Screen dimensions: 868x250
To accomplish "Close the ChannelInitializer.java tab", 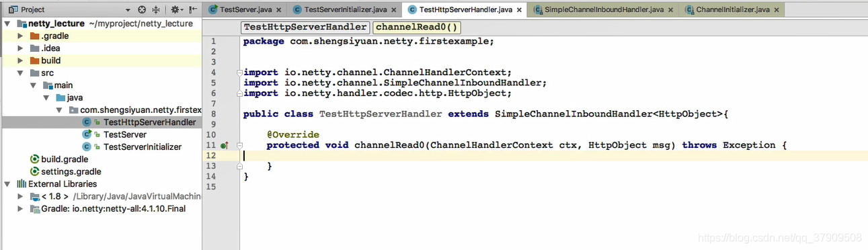I will coord(777,10).
